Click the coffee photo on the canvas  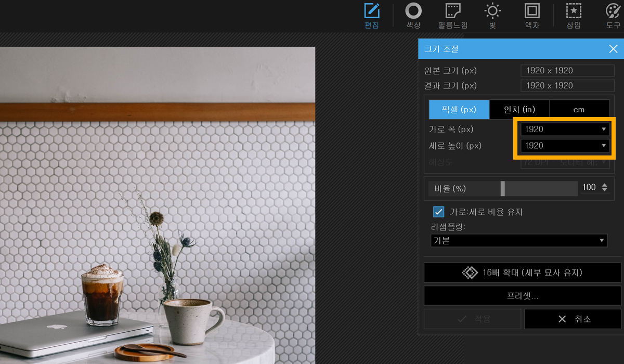pos(158,205)
